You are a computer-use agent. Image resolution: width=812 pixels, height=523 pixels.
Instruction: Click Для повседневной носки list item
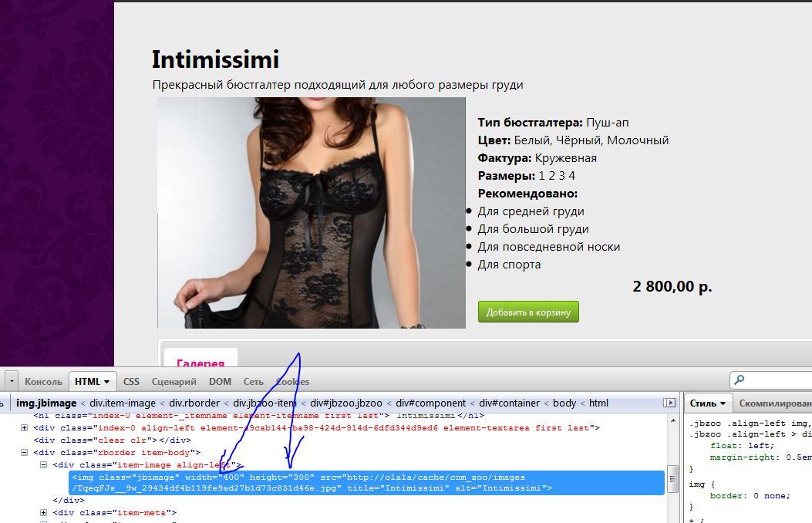coord(549,247)
